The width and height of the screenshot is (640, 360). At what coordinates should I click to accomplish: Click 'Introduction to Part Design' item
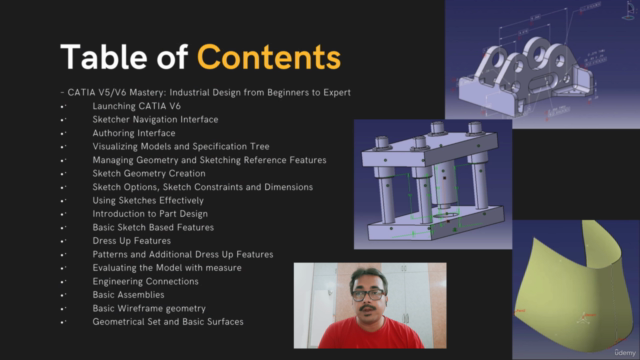click(x=150, y=214)
